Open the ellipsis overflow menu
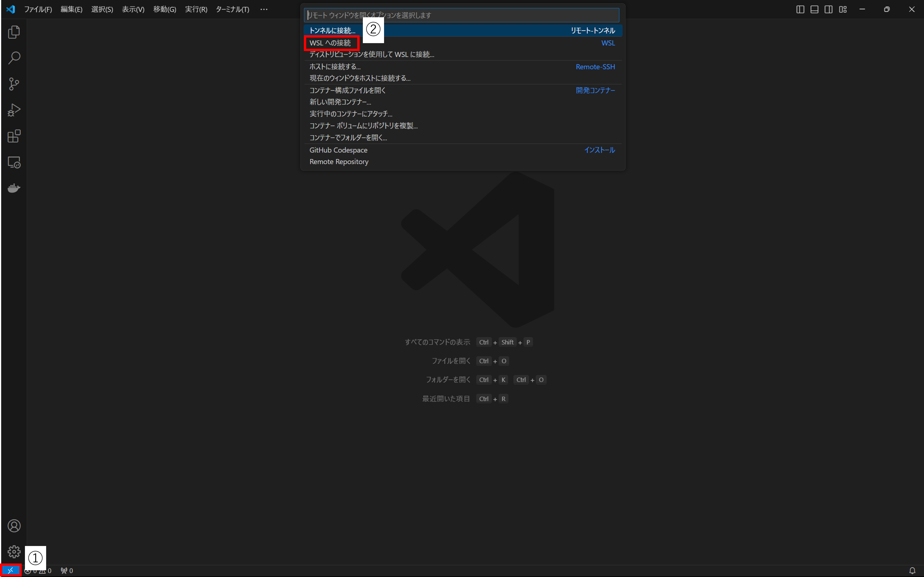This screenshot has width=924, height=577. click(x=264, y=9)
